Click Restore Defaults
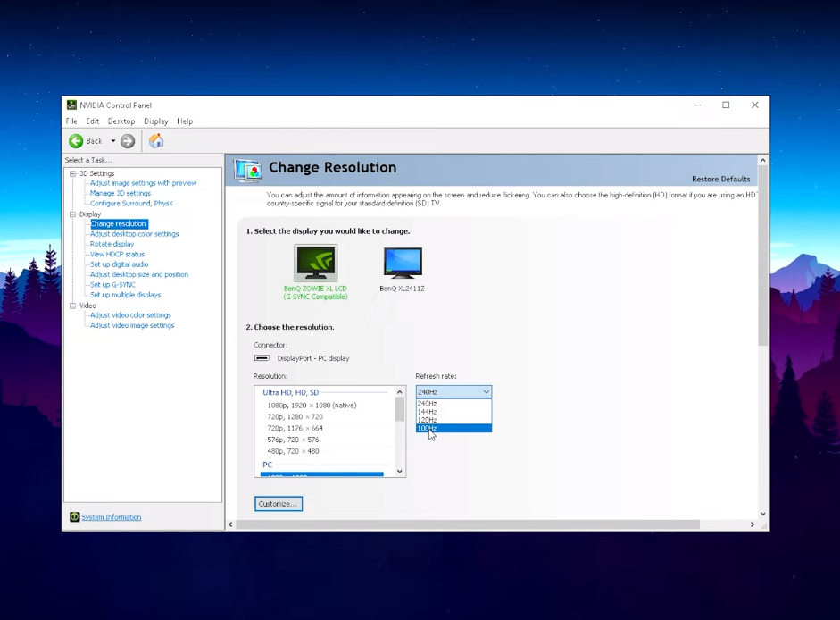The width and height of the screenshot is (840, 620). (720, 180)
